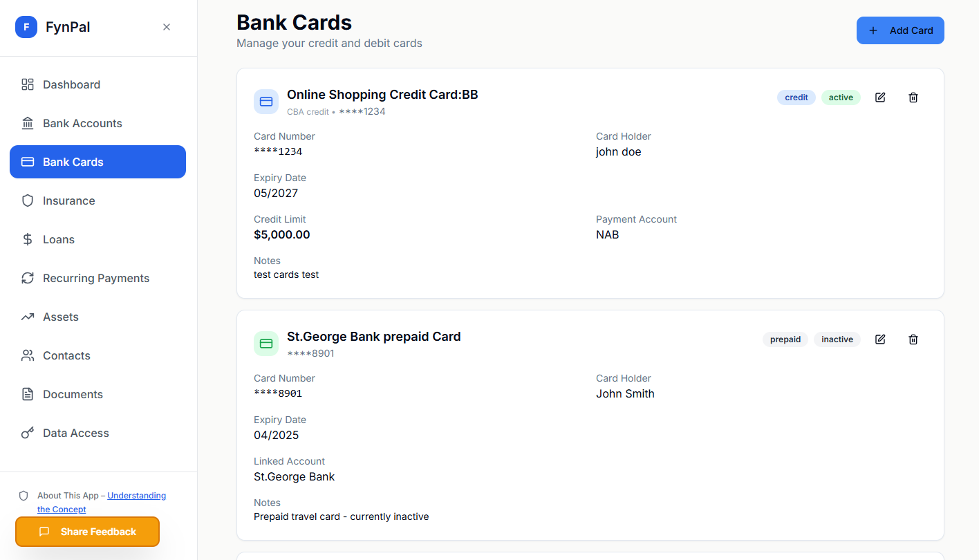Viewport: 979px width, 560px height.
Task: Switch to the Bank Cards section
Action: (72, 162)
